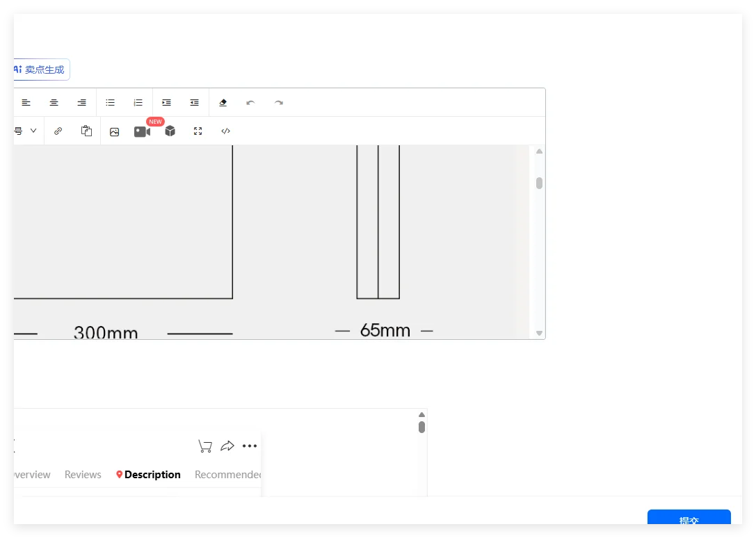
Task: Click the preview panel scrollbar thumb
Action: point(422,427)
